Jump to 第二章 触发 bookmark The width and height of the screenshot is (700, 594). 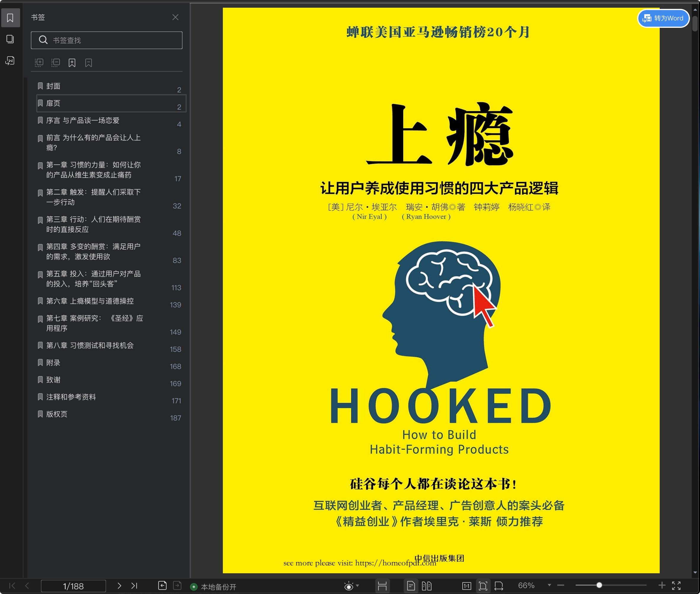111,197
